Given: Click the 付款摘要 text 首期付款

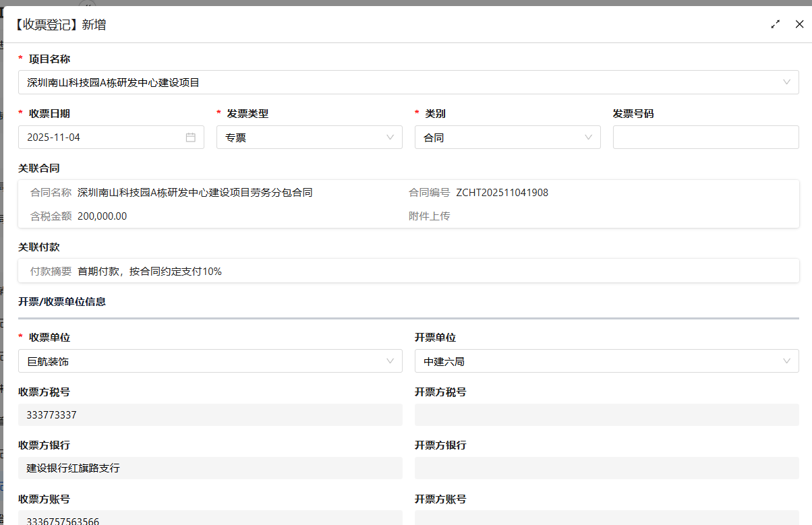Looking at the screenshot, I should point(149,272).
